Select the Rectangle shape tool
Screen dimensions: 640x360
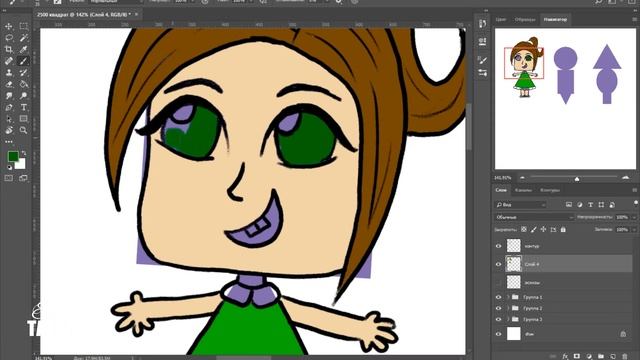(24, 119)
